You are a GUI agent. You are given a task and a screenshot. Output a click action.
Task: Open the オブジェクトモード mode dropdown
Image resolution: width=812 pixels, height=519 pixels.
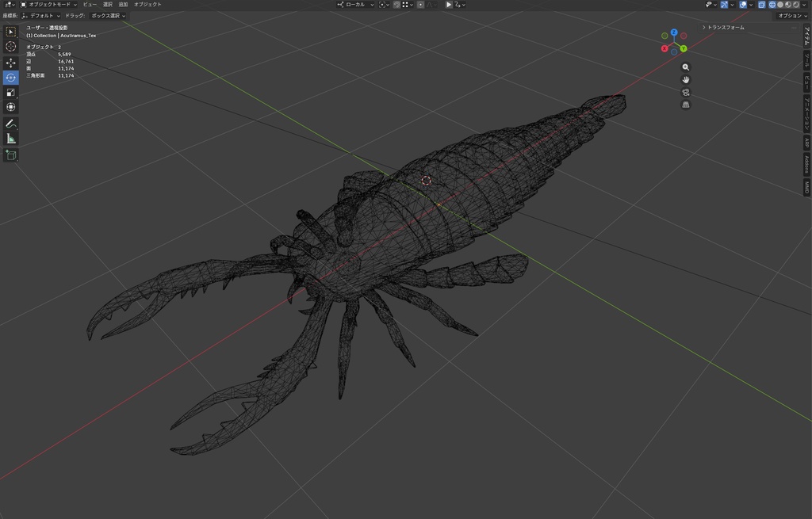point(48,4)
